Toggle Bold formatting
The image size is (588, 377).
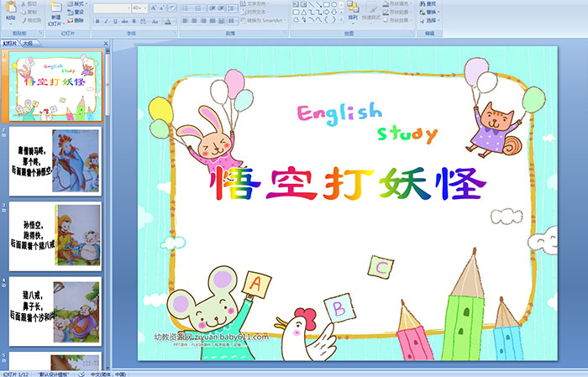tap(97, 21)
